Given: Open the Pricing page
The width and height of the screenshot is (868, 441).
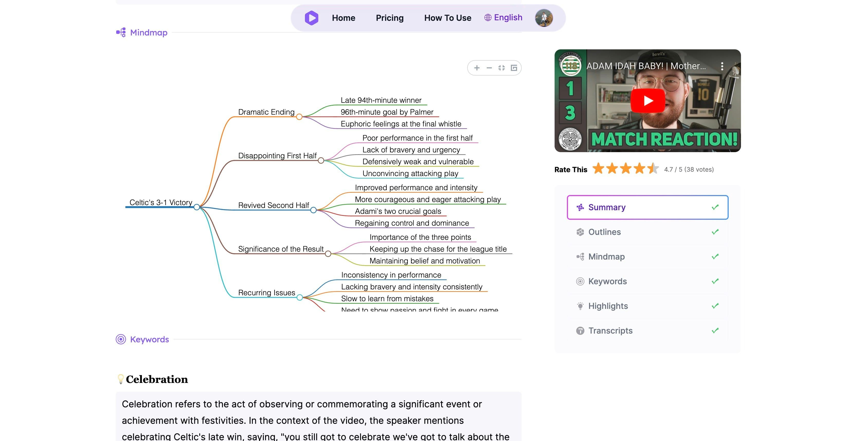Looking at the screenshot, I should tap(390, 18).
